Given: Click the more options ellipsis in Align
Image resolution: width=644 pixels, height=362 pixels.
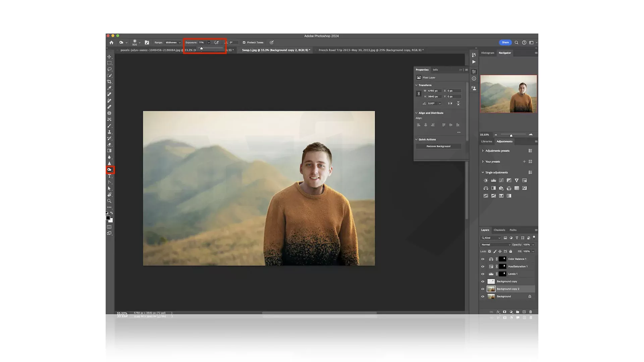Looking at the screenshot, I should click(459, 132).
